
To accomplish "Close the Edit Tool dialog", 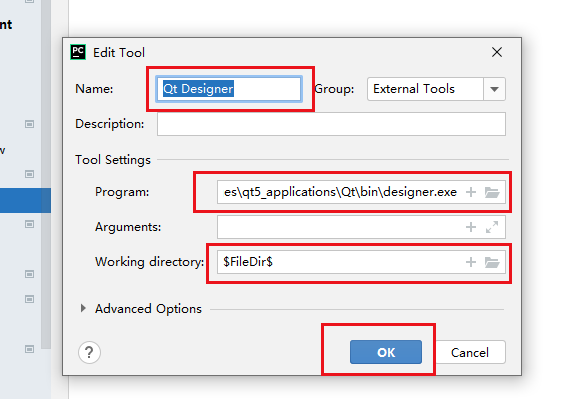I will (497, 52).
